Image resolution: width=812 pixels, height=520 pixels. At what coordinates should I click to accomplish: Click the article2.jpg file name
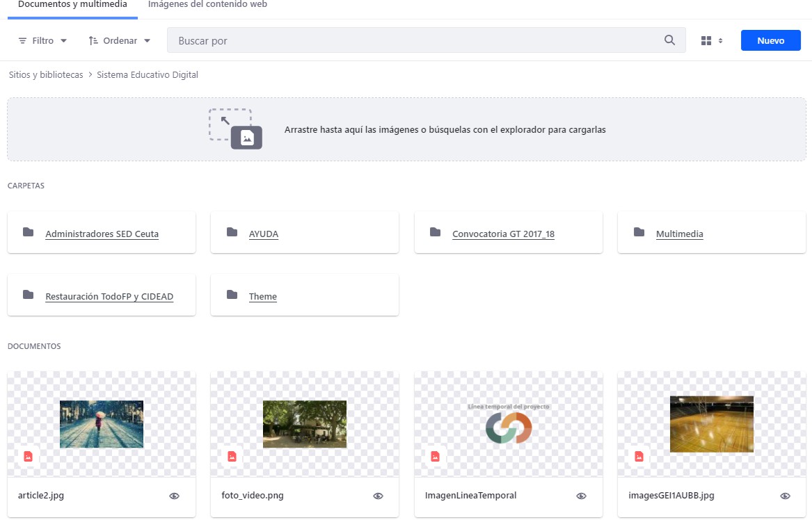tap(41, 495)
